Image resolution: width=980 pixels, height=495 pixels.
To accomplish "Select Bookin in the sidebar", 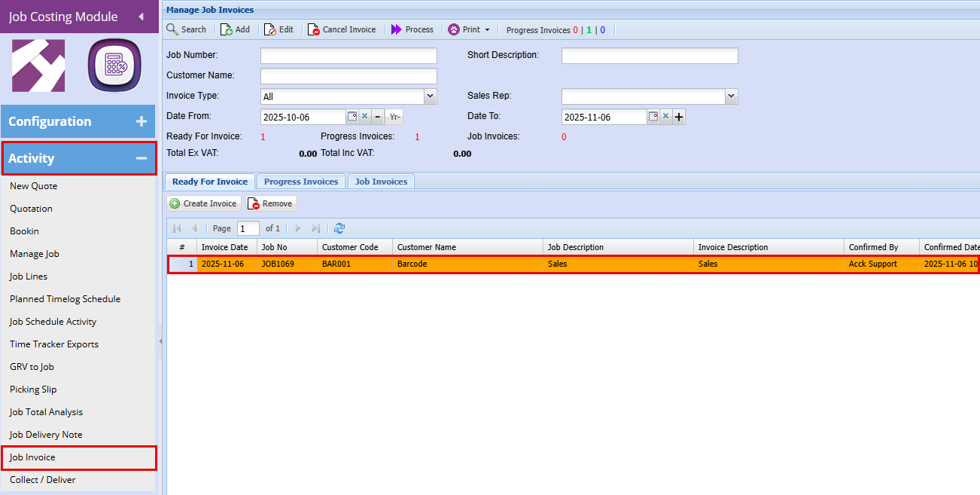I will pos(24,231).
